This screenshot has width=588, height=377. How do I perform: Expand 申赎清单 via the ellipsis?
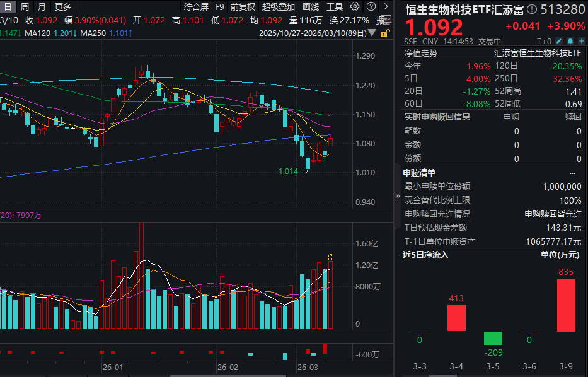tap(572, 172)
